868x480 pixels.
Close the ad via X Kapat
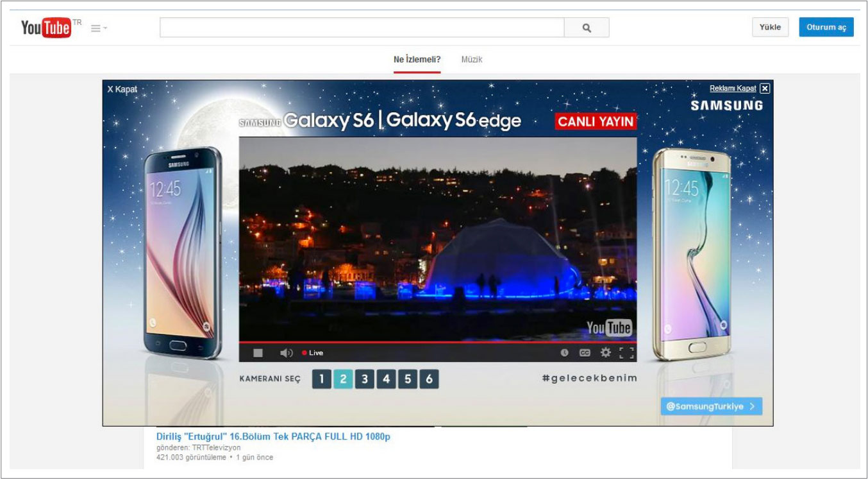pos(122,89)
